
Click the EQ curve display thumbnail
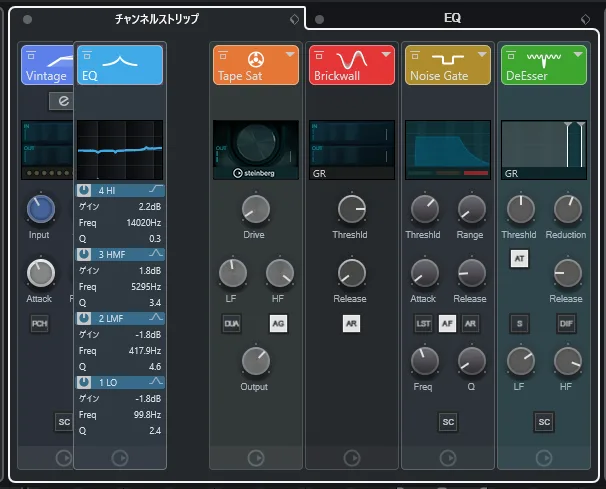[x=120, y=150]
